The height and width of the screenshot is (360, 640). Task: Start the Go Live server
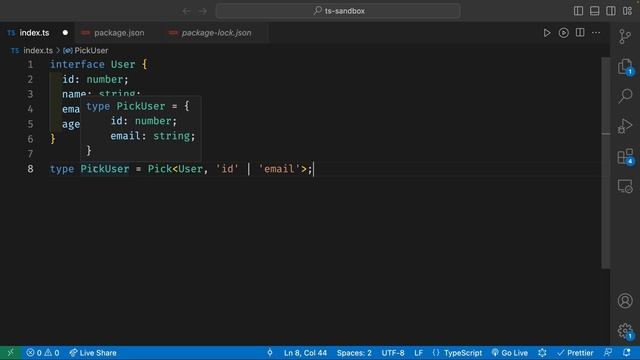(510, 353)
